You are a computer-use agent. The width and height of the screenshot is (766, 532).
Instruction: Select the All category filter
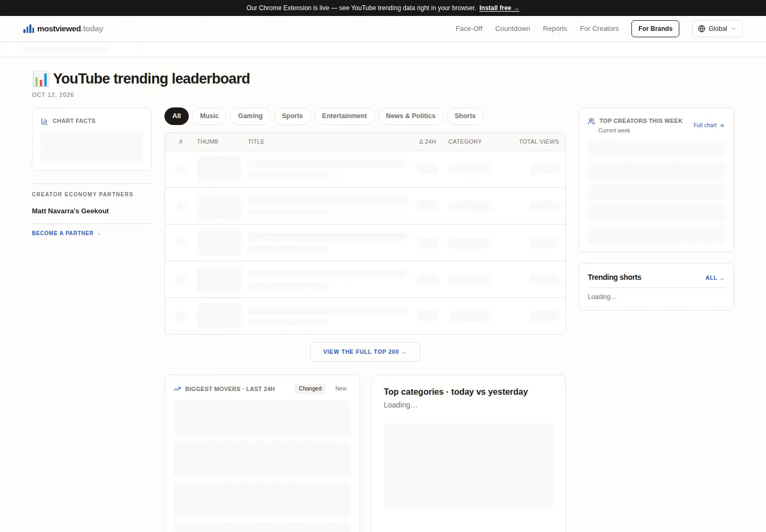point(177,116)
